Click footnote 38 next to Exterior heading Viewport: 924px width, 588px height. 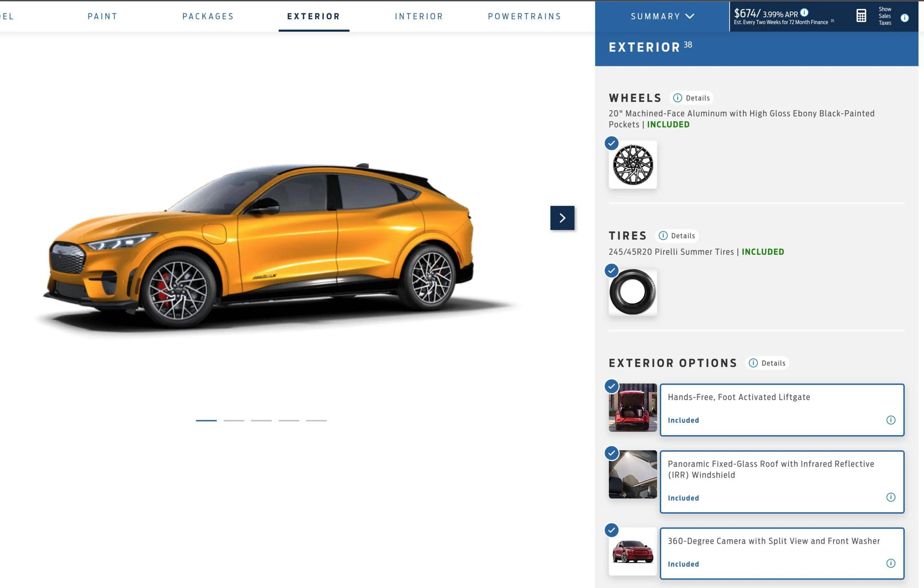point(688,45)
